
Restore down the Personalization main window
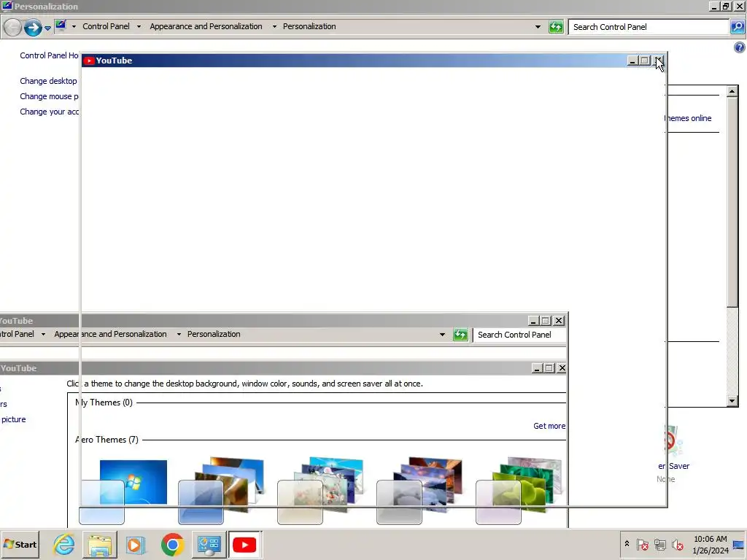[726, 7]
